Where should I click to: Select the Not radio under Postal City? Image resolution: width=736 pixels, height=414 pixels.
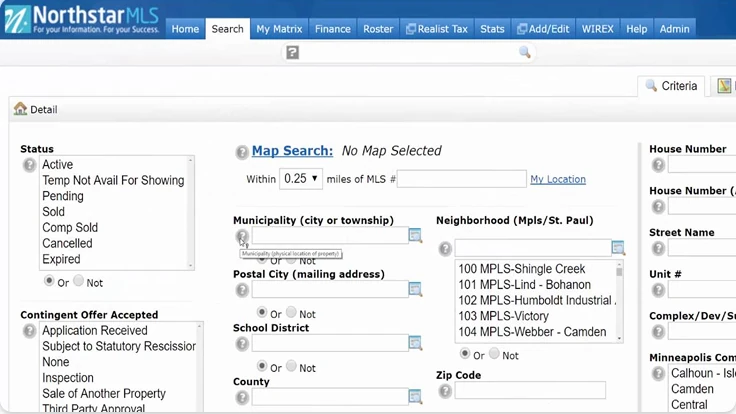pyautogui.click(x=291, y=312)
